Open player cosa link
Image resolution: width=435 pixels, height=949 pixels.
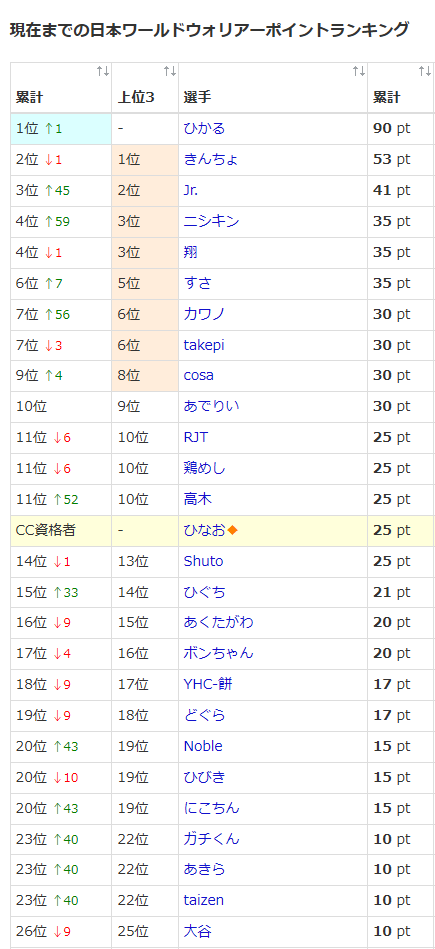pyautogui.click(x=198, y=375)
